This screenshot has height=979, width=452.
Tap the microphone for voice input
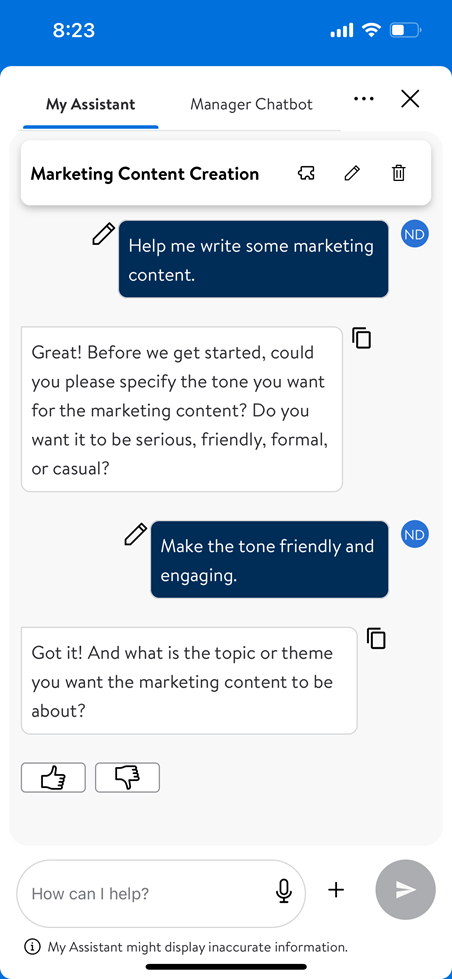click(284, 891)
